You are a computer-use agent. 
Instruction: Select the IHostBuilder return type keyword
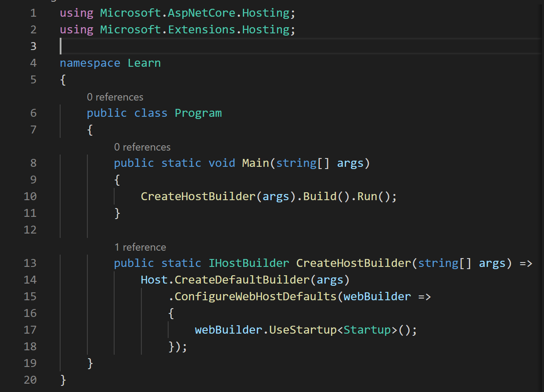click(x=249, y=263)
